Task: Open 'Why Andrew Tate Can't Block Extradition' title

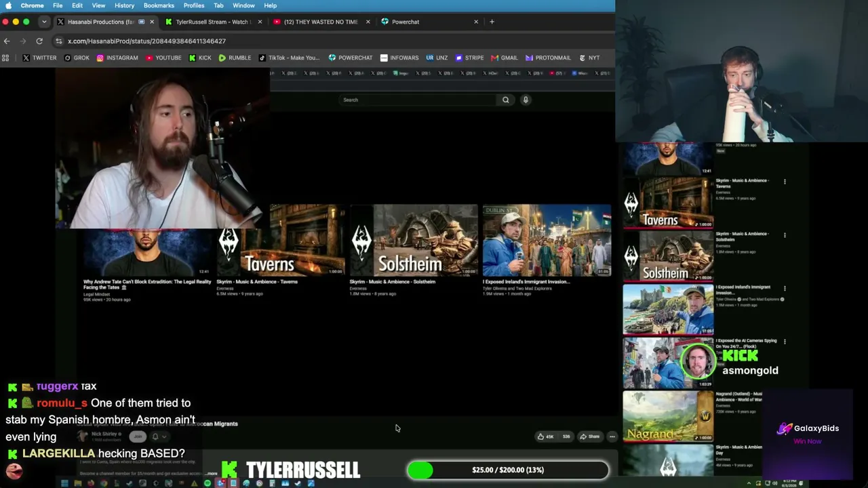Action: point(147,285)
